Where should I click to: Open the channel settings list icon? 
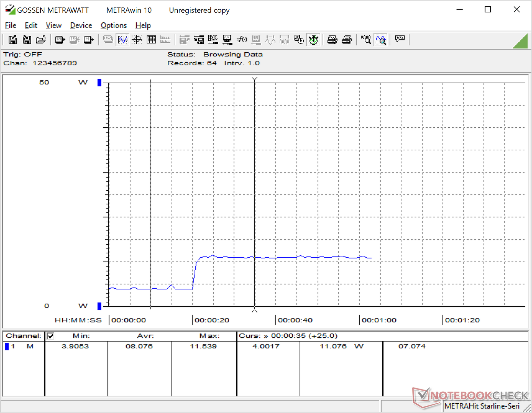click(x=213, y=40)
